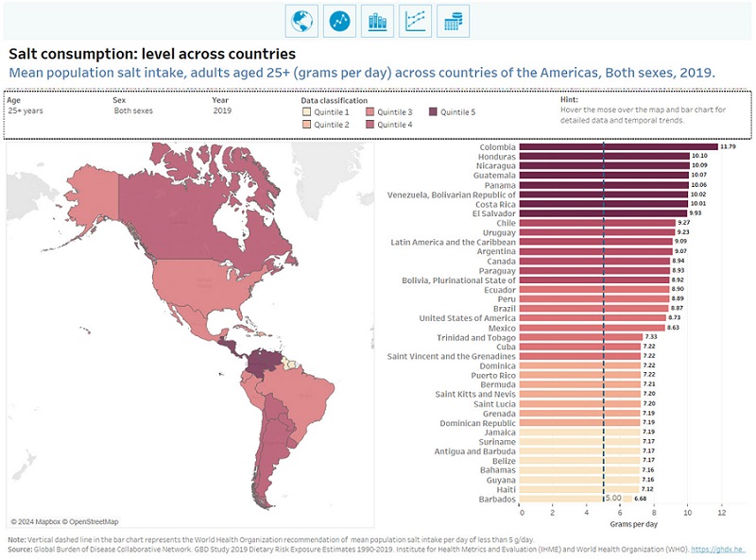Click the Quintile 2 legend swatch
This screenshot has width=756, height=560.
click(306, 125)
